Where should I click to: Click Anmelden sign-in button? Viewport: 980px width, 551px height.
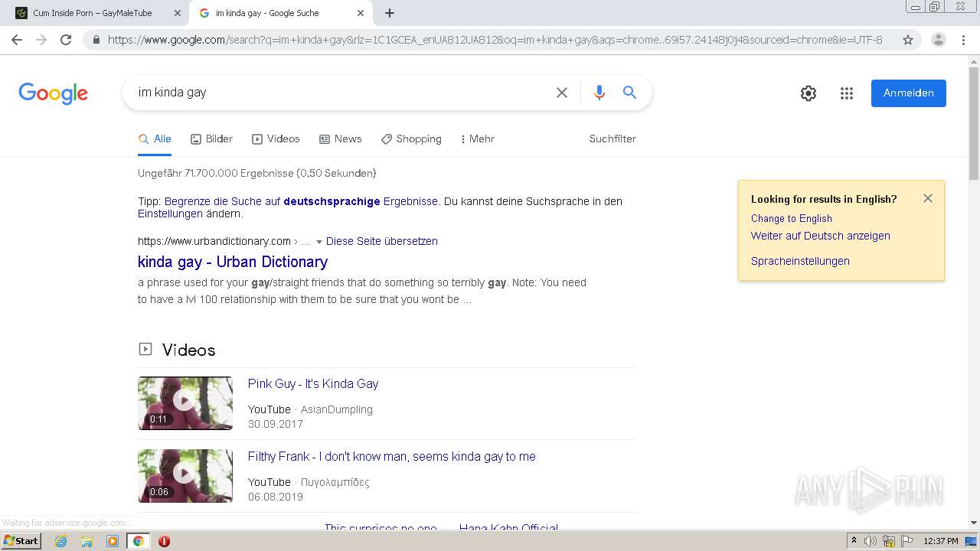(909, 93)
